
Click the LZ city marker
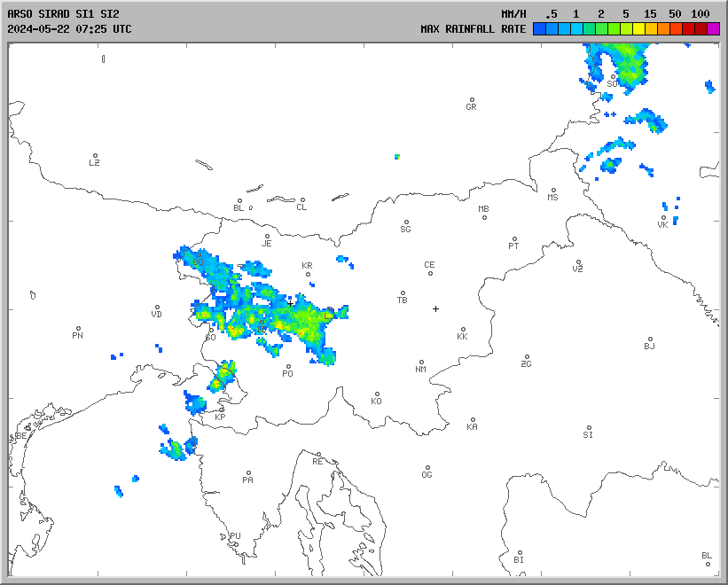point(95,156)
